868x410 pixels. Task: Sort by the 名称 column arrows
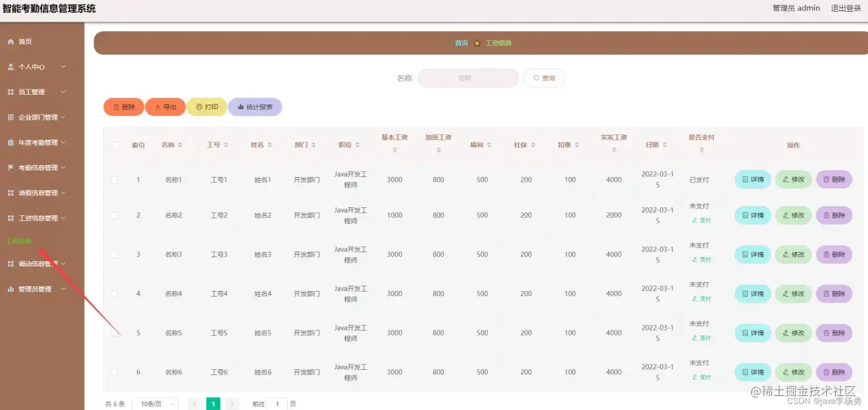point(180,145)
